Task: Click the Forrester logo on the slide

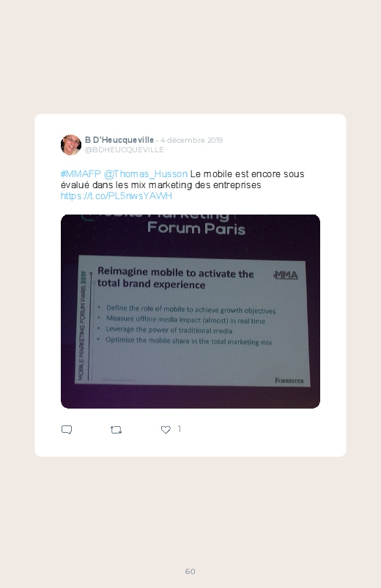Action: tap(289, 380)
